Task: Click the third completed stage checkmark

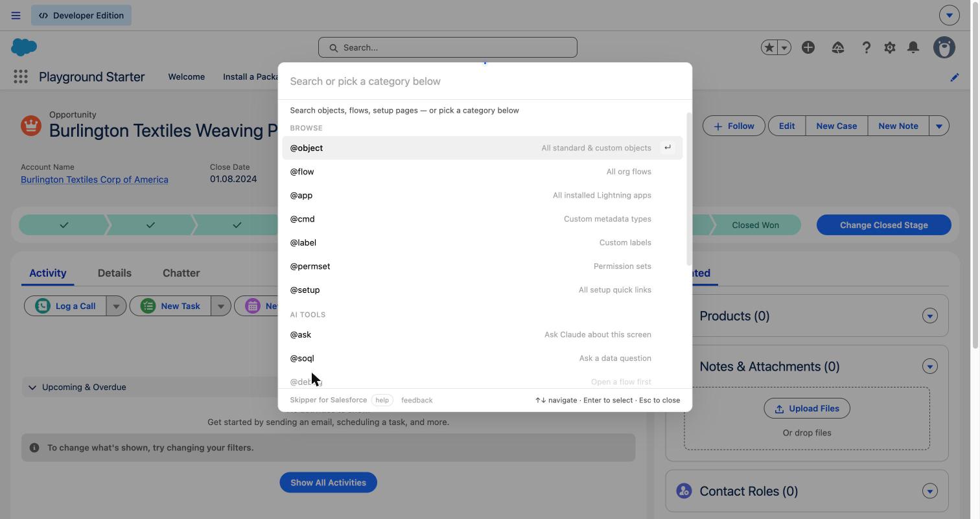Action: tap(237, 225)
